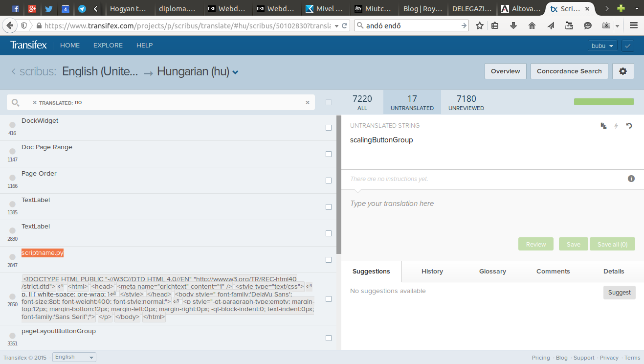This screenshot has height=364, width=644.
Task: Open editor settings via the gear icon
Action: [622, 71]
